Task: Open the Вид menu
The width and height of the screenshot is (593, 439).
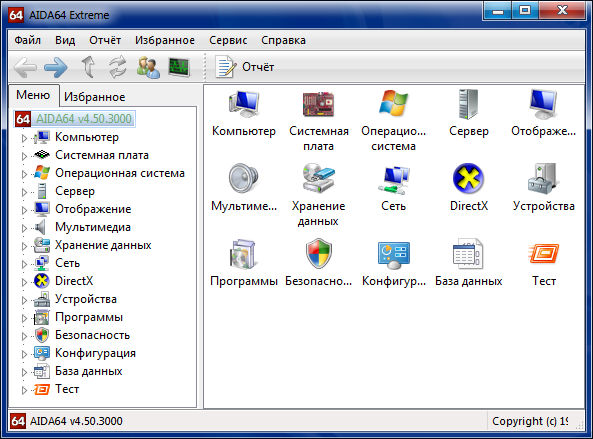Action: (65, 40)
